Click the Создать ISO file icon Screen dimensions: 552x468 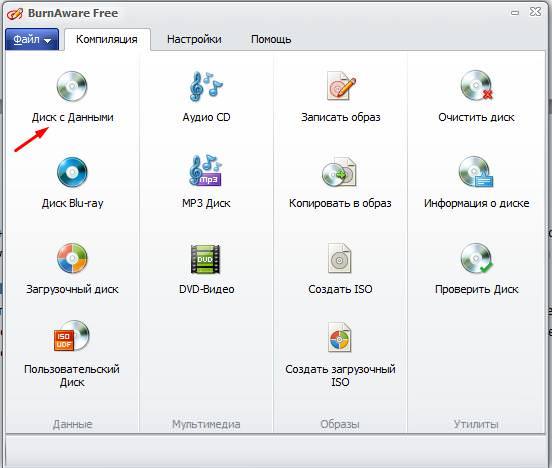click(x=339, y=258)
